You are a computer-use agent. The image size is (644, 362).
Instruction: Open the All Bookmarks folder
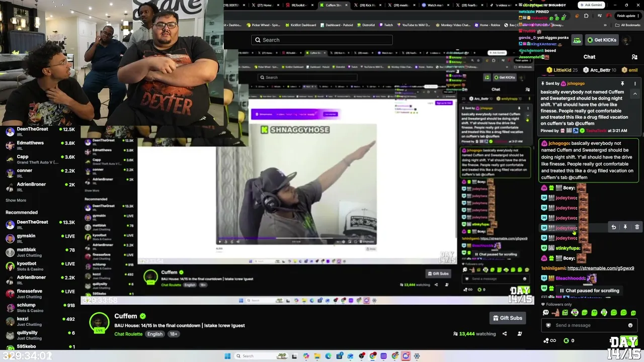click(x=628, y=25)
